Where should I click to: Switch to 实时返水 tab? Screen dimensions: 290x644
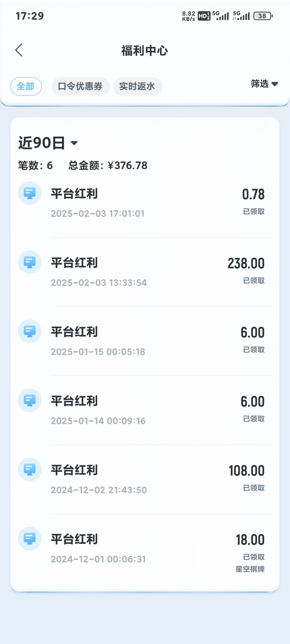pos(137,86)
